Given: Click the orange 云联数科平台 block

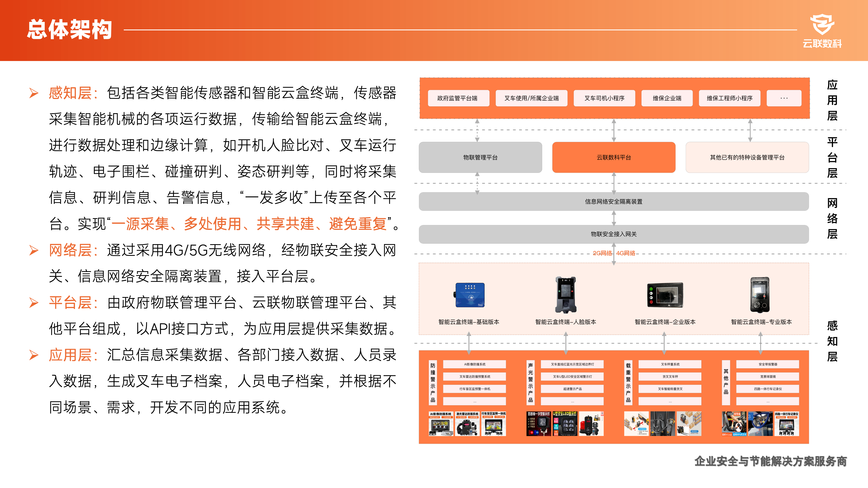Looking at the screenshot, I should pos(614,157).
